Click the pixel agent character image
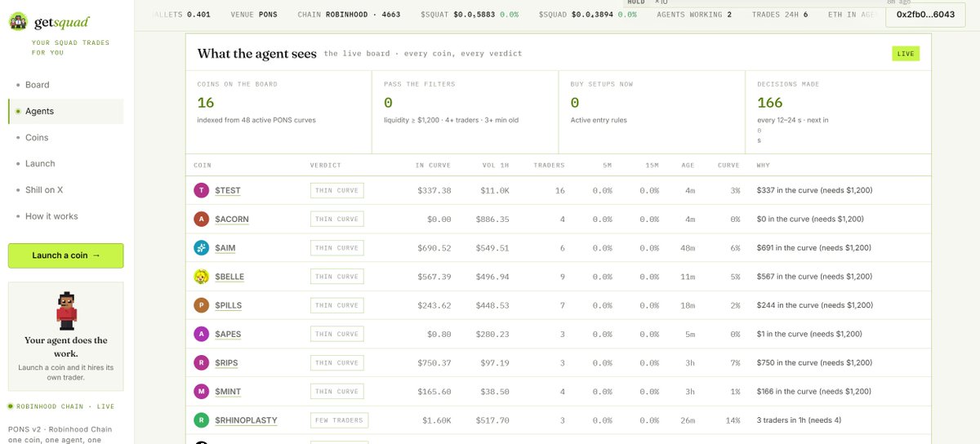 coord(65,311)
